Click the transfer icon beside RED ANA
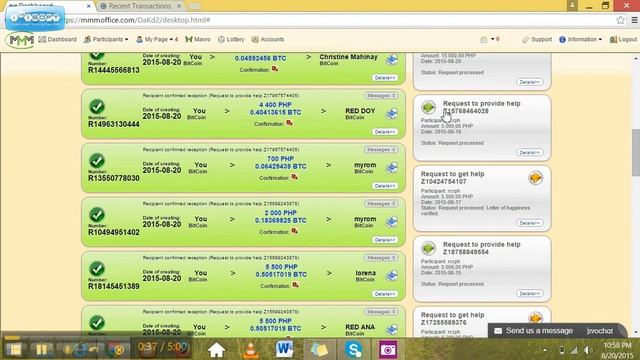Image resolution: width=640 pixels, height=360 pixels. coord(392,330)
